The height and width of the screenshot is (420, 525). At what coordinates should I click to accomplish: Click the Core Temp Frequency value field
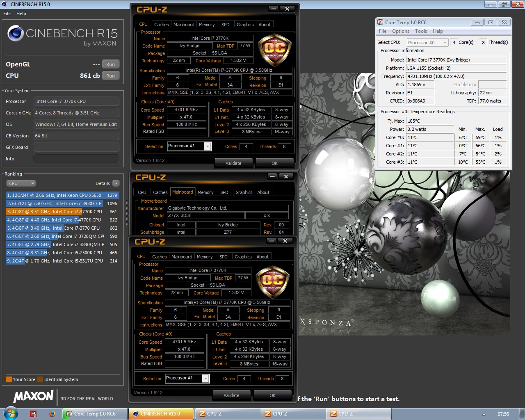[x=457, y=76]
